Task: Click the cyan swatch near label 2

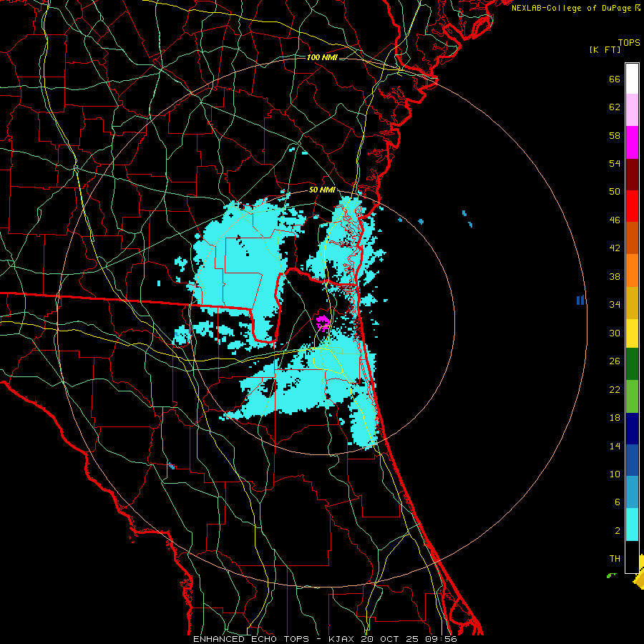Action: 632,525
